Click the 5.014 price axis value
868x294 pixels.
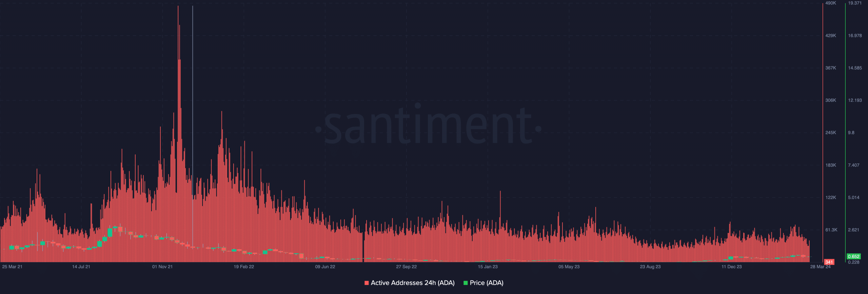(x=854, y=198)
